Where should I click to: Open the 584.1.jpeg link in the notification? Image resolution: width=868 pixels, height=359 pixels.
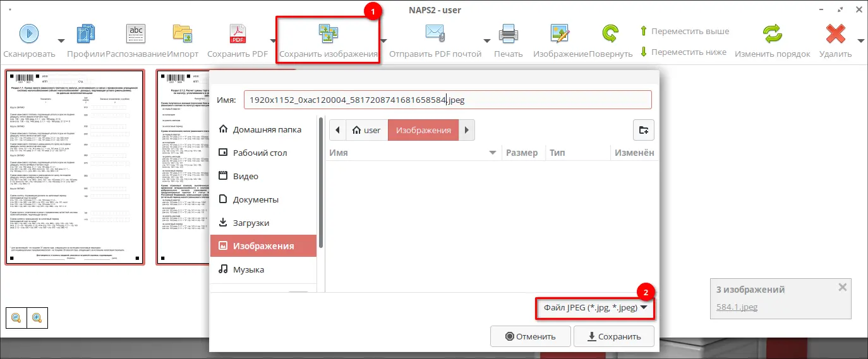(x=737, y=307)
